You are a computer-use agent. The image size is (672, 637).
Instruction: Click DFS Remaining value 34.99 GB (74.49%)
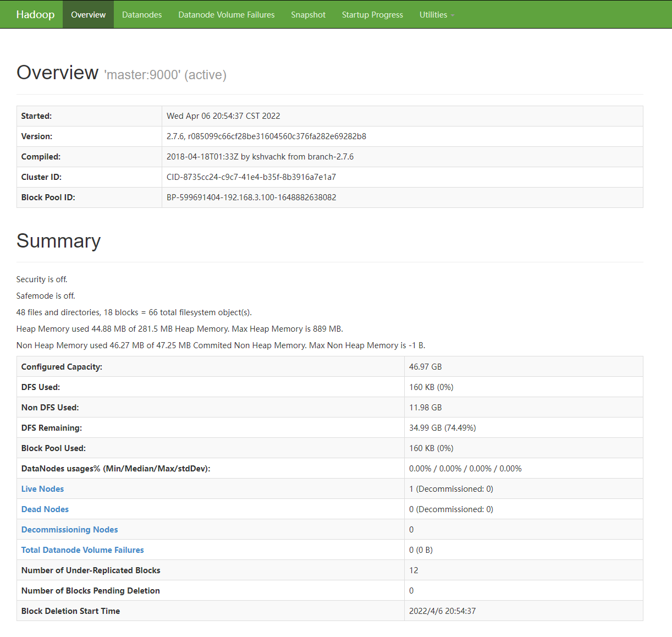click(x=443, y=428)
